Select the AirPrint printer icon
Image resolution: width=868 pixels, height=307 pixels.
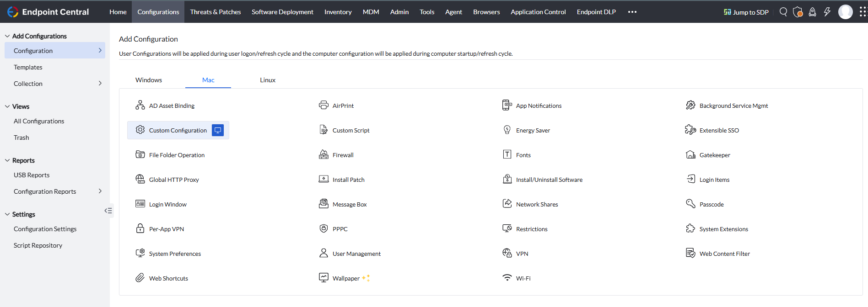(x=323, y=105)
